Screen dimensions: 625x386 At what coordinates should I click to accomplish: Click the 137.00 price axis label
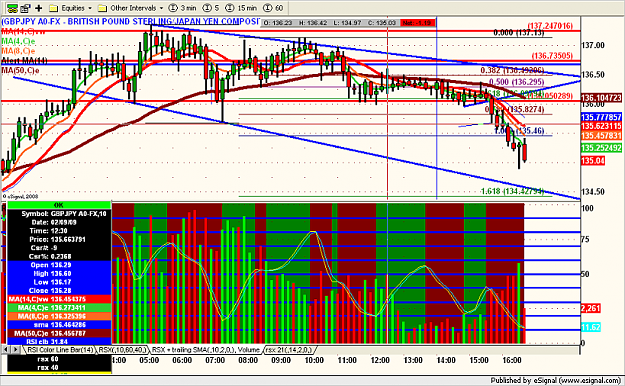coord(594,45)
